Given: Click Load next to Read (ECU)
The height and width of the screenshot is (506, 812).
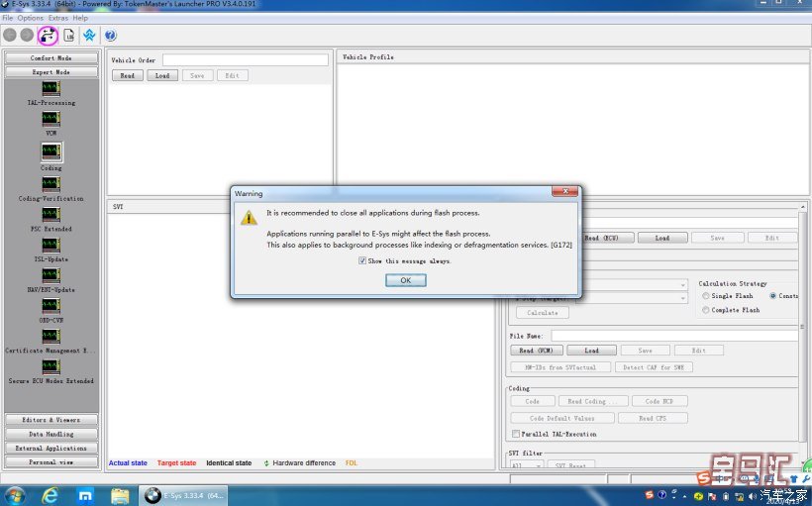Looking at the screenshot, I should coord(662,238).
